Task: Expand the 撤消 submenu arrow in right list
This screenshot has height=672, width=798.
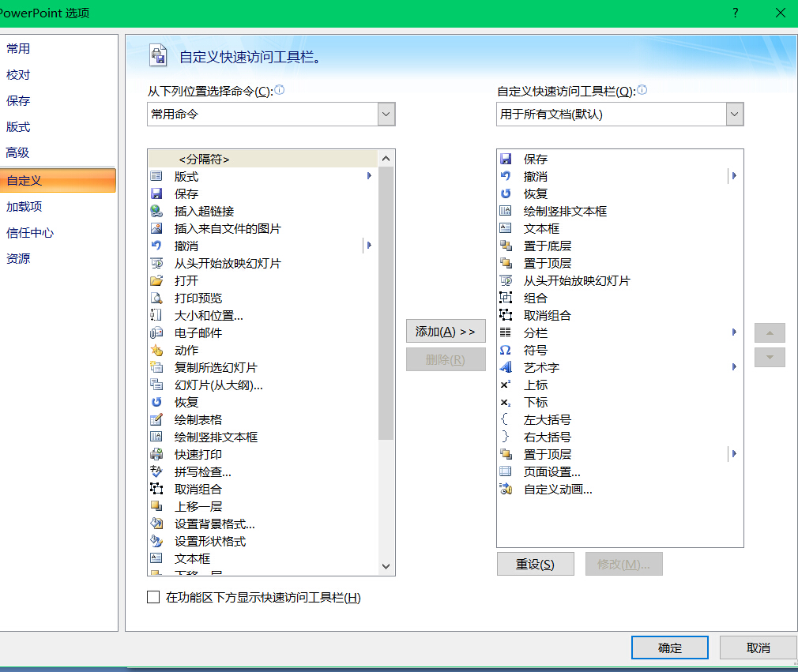Action: [x=734, y=175]
